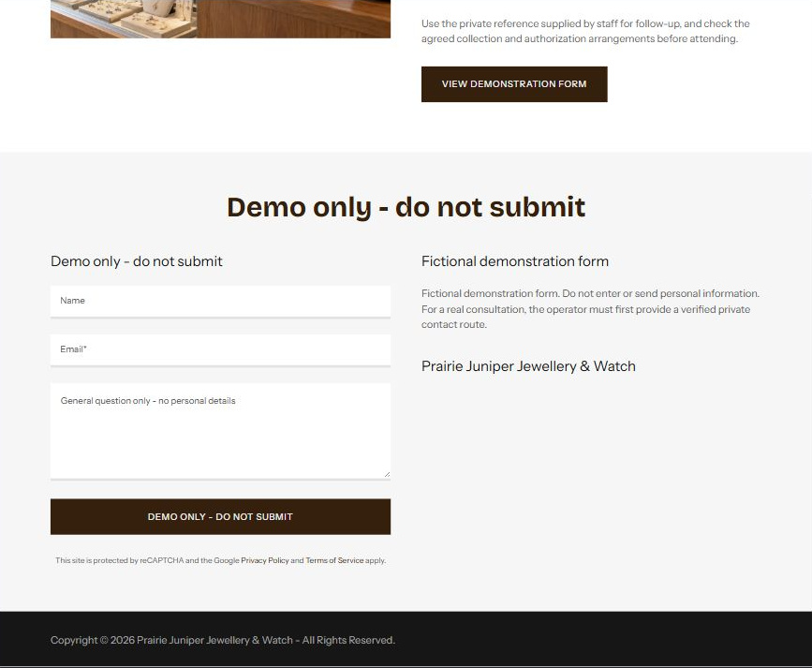The width and height of the screenshot is (812, 668).
Task: Click the paragraph about verified private contact route
Action: click(x=590, y=309)
